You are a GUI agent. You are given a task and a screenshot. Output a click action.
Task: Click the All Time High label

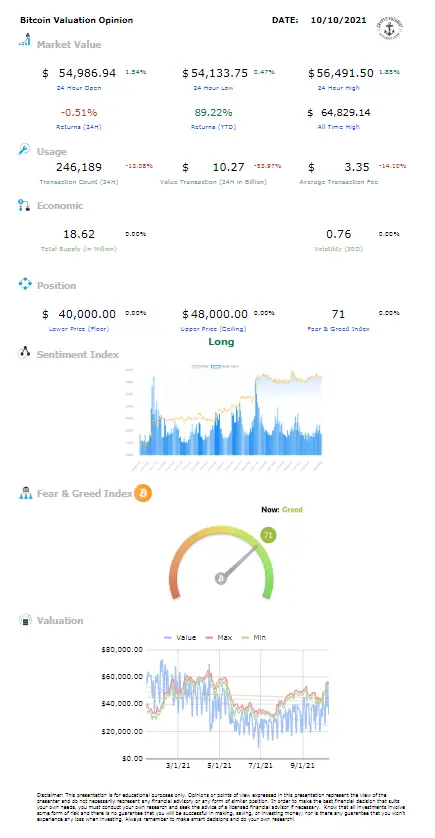pos(340,127)
